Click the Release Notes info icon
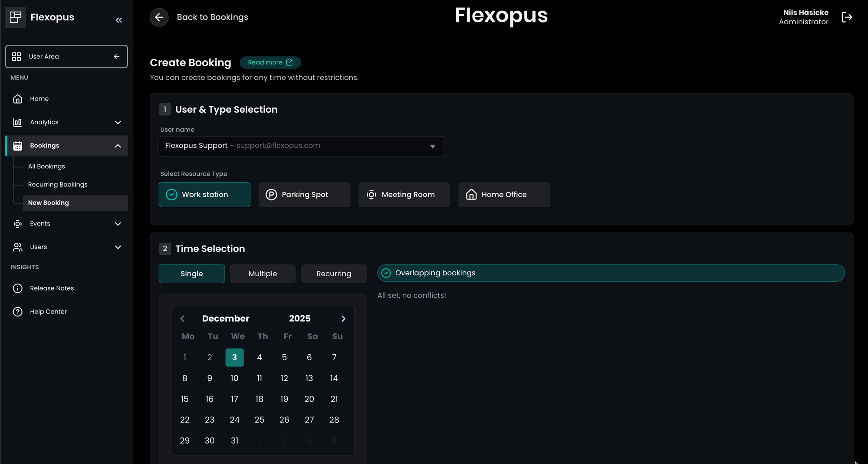Image resolution: width=868 pixels, height=464 pixels. coord(18,288)
